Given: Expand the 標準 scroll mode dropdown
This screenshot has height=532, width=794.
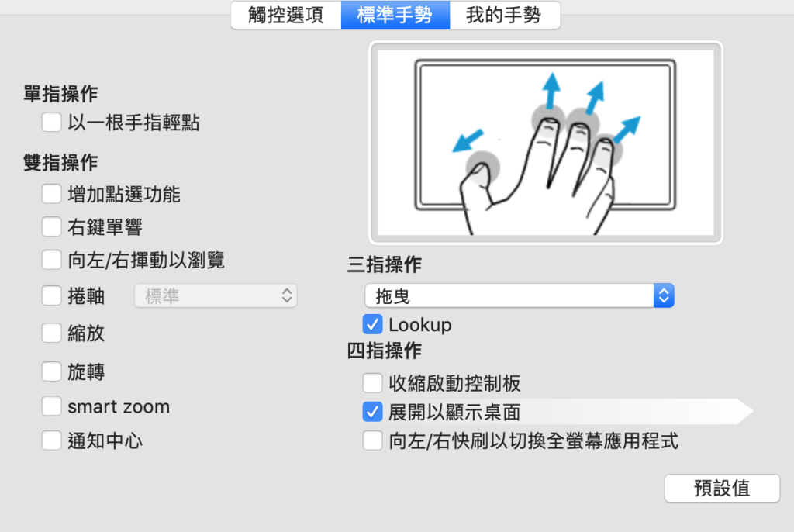Looking at the screenshot, I should [x=216, y=295].
